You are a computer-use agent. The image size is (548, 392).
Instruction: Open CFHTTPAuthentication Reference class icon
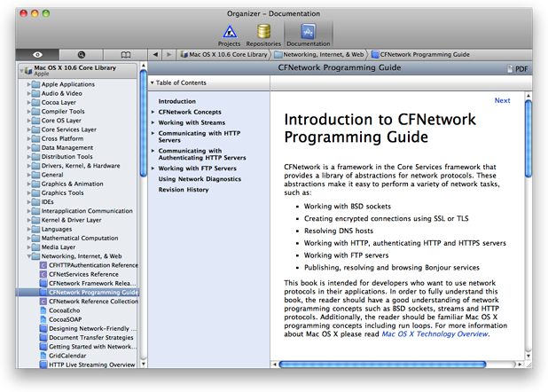pyautogui.click(x=43, y=265)
